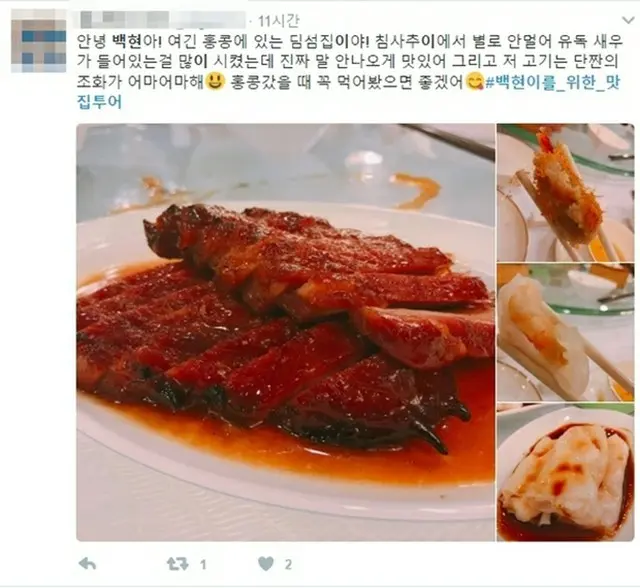Click the hashtag's second line 집투어
640x588 pixels.
click(99, 102)
